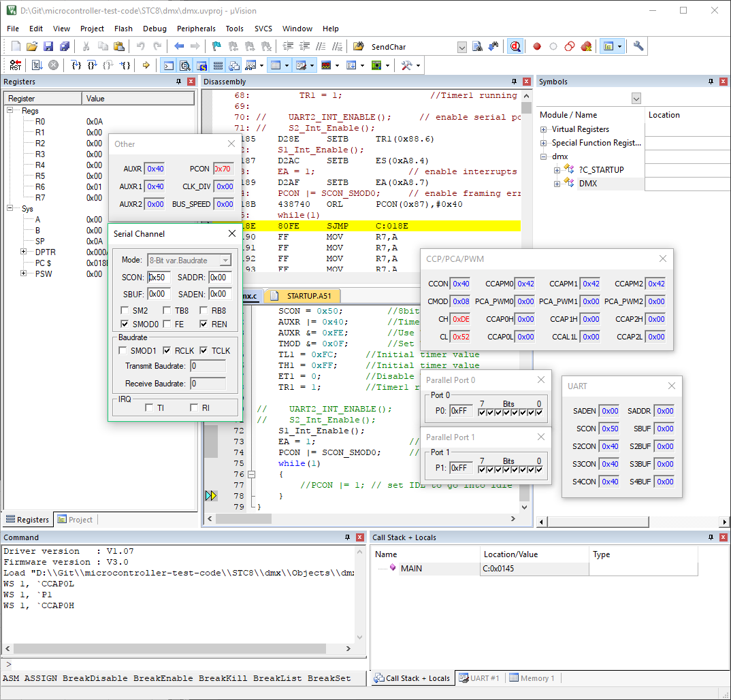Click the SCON input field in Serial Channel
731x700 pixels.
point(159,278)
